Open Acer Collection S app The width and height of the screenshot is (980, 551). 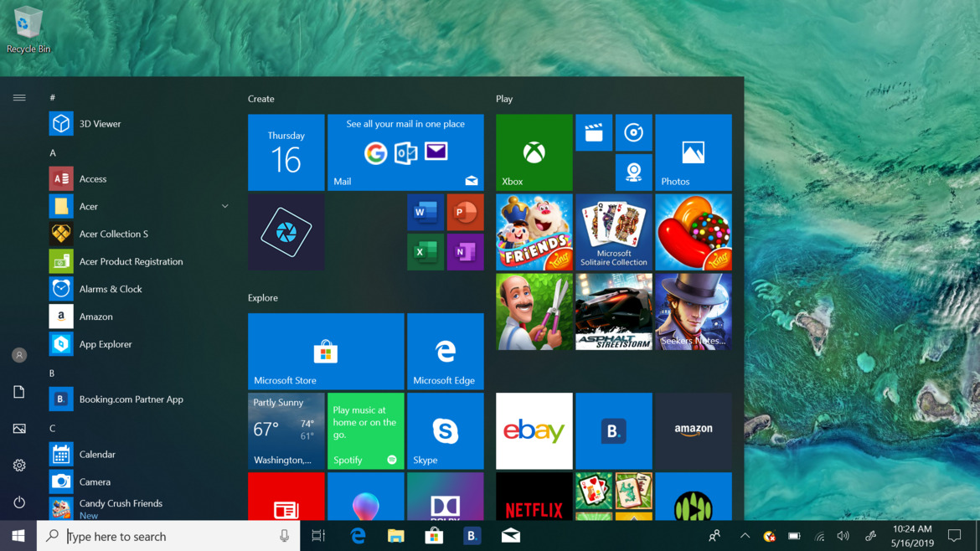[x=139, y=234]
